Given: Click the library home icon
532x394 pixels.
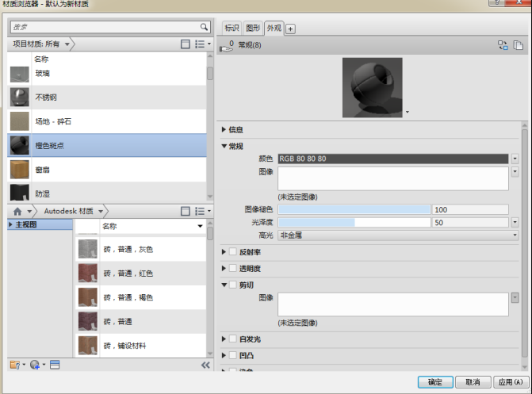Looking at the screenshot, I should click(17, 212).
